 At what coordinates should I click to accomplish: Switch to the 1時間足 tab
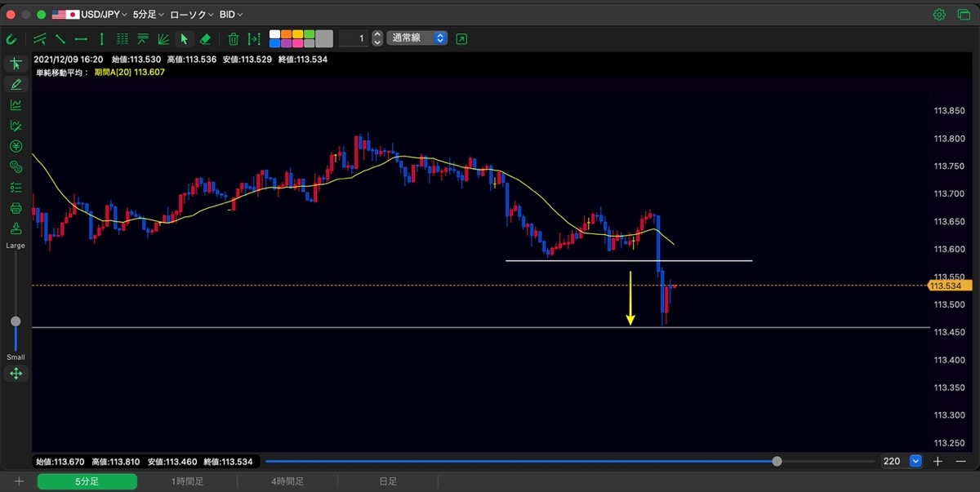[187, 482]
